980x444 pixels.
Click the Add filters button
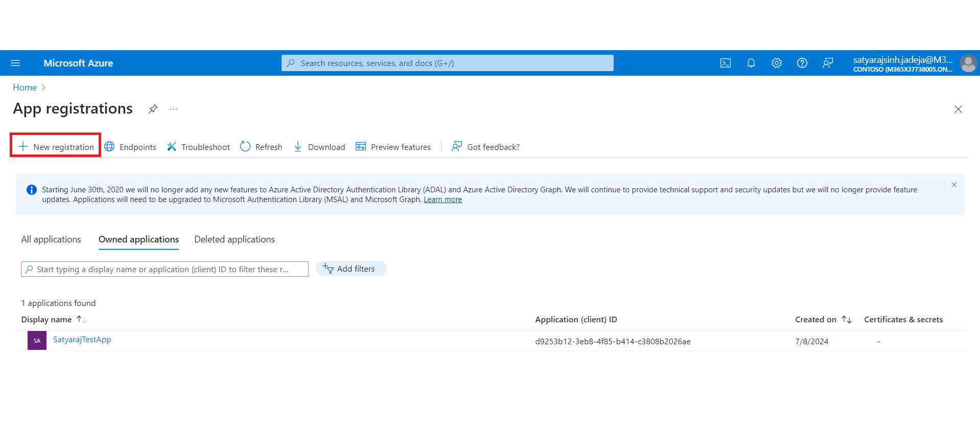(351, 269)
